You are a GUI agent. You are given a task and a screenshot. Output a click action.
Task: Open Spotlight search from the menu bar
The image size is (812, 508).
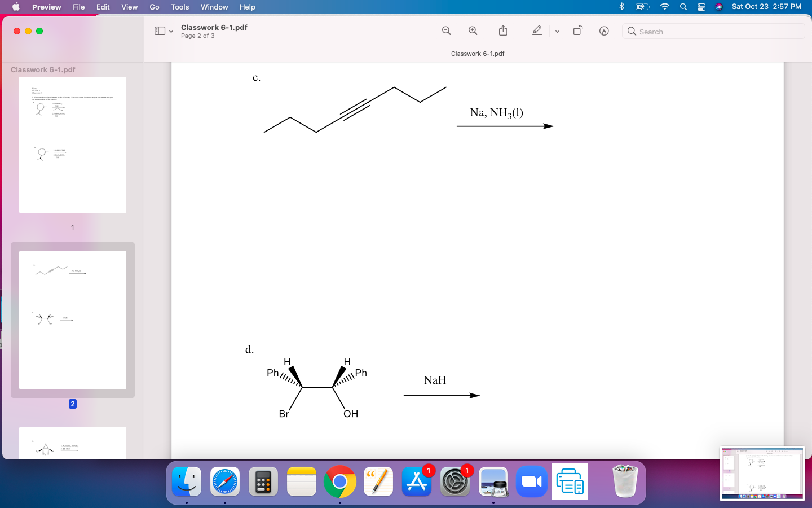(x=683, y=7)
